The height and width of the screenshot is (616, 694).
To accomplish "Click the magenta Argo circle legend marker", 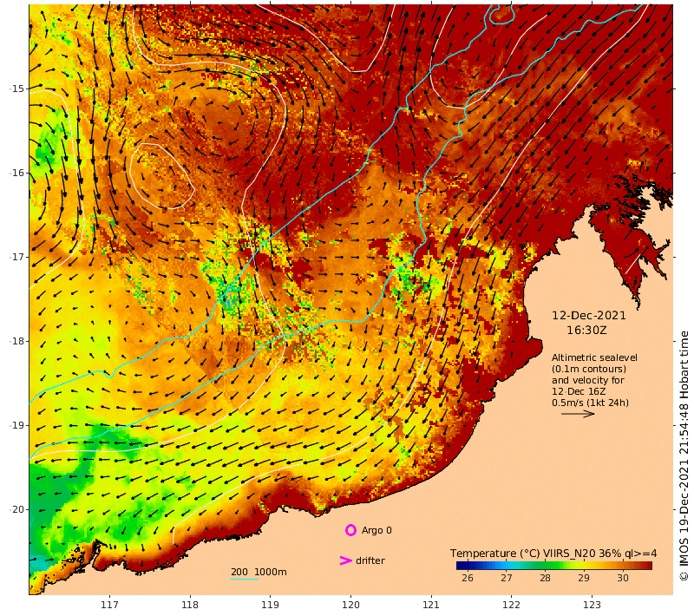I will click(x=350, y=530).
